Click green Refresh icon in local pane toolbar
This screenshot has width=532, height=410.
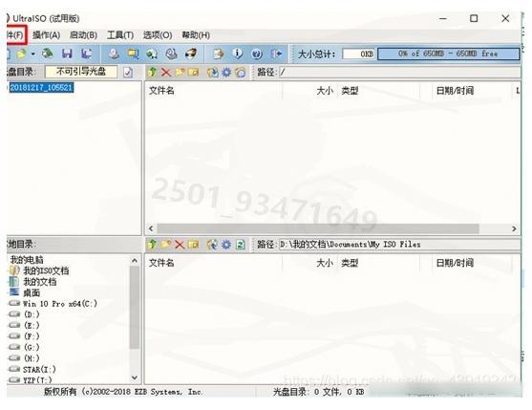tap(241, 245)
